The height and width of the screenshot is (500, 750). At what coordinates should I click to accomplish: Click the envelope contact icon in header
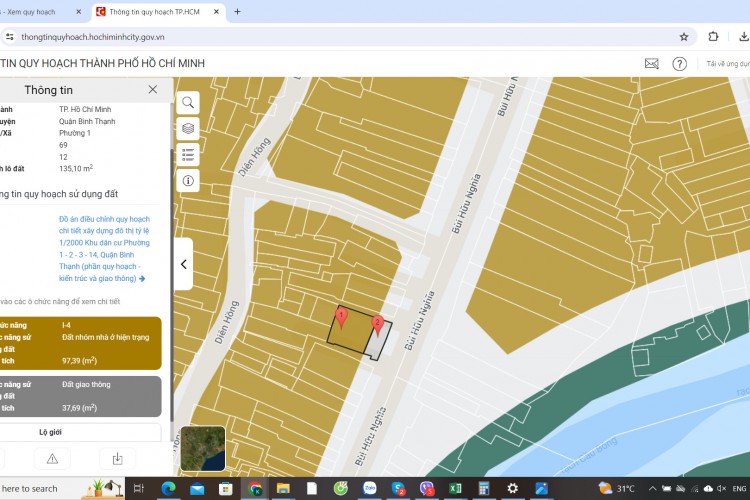(652, 63)
